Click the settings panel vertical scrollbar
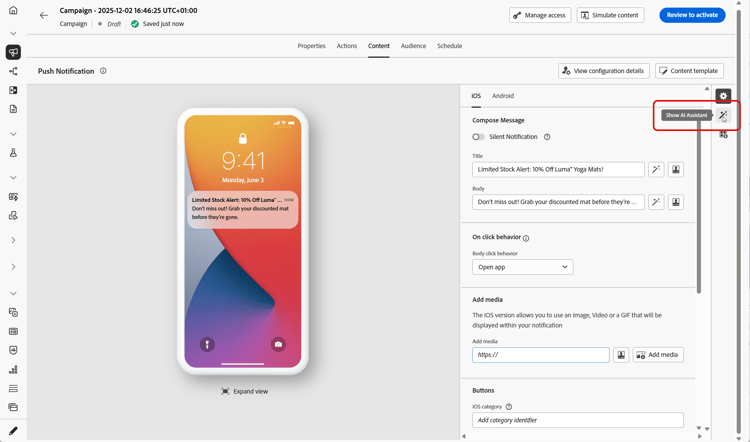The height and width of the screenshot is (442, 750). [x=699, y=201]
